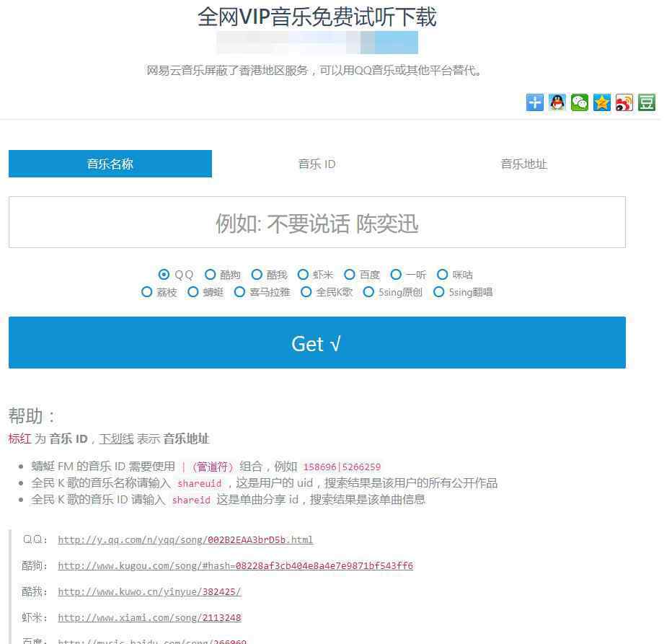
Task: Open the kugou.com example hash link
Action: pos(235,566)
